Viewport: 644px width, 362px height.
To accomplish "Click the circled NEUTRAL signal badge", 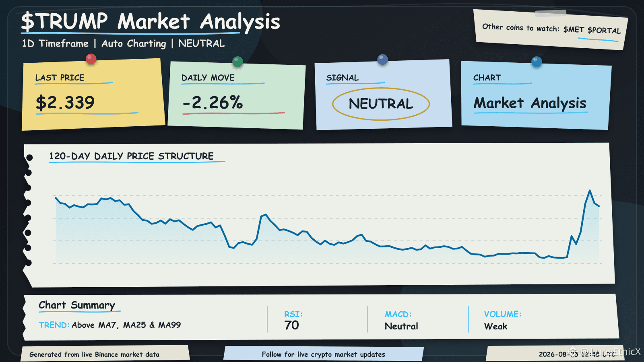I will point(381,104).
